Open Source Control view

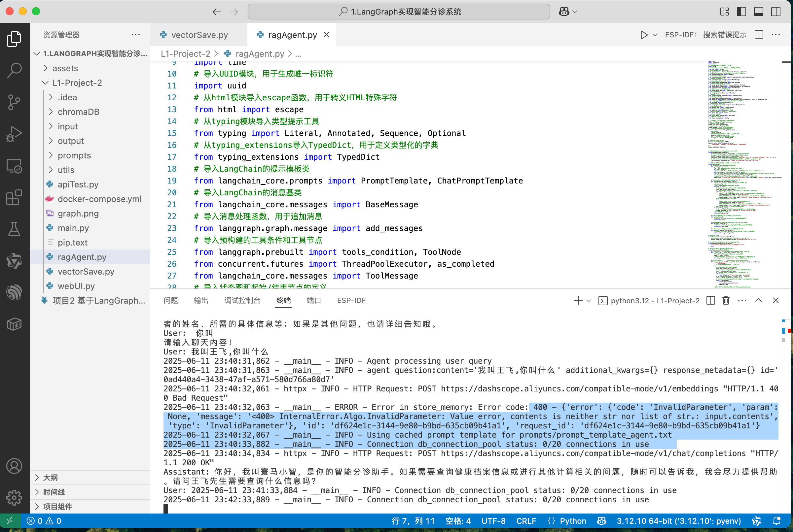click(x=14, y=102)
